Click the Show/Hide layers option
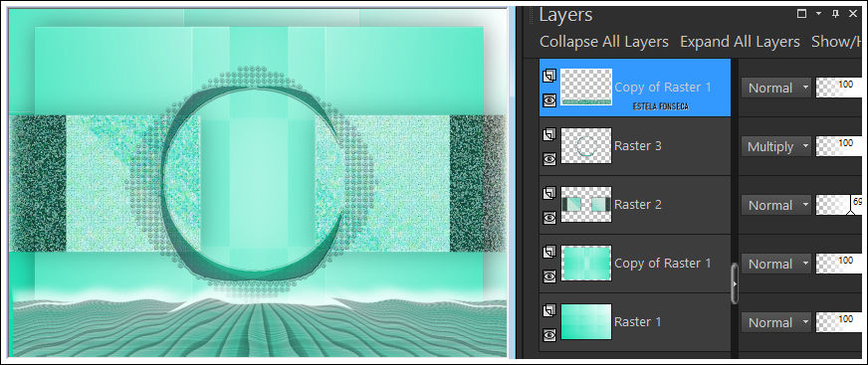Viewport: 868px width, 365px height. pyautogui.click(x=836, y=42)
